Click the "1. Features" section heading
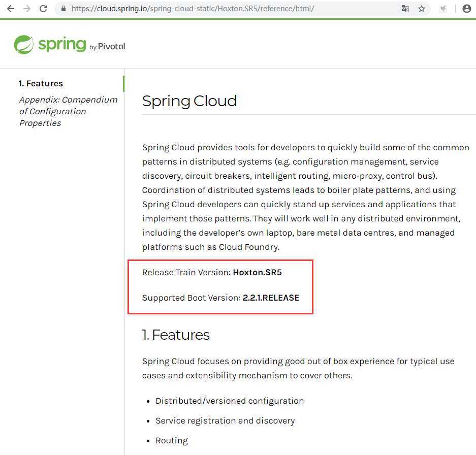Viewport: 476px width, 455px height. pos(176,335)
